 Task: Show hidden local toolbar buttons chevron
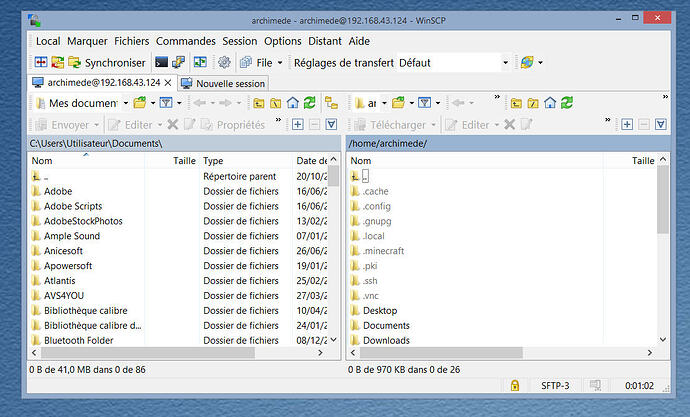point(278,120)
